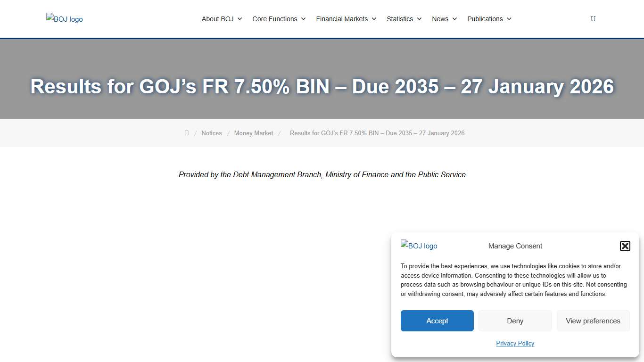Screen dimensions: 644x362
Task: Click the BOJ logo in the header
Action: 64,19
